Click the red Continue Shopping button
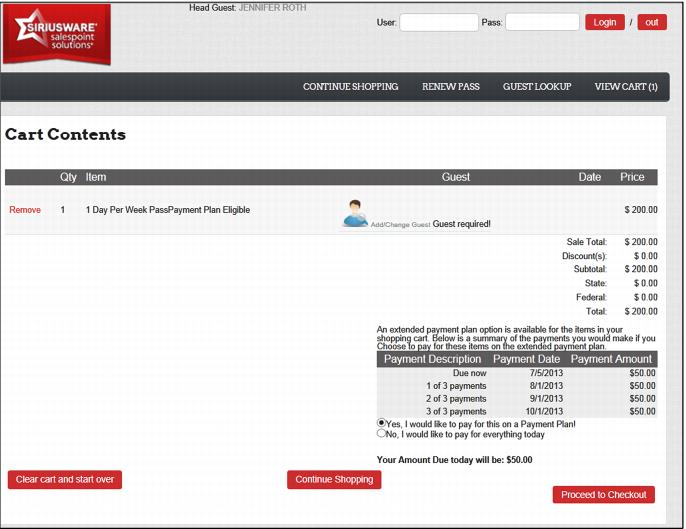This screenshot has height=529, width=686. 334,480
